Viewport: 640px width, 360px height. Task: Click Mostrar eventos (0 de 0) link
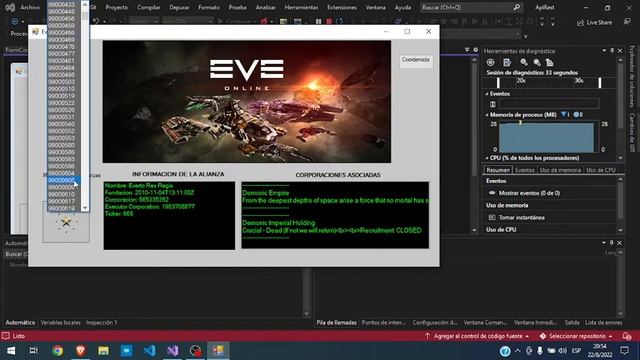pyautogui.click(x=529, y=193)
